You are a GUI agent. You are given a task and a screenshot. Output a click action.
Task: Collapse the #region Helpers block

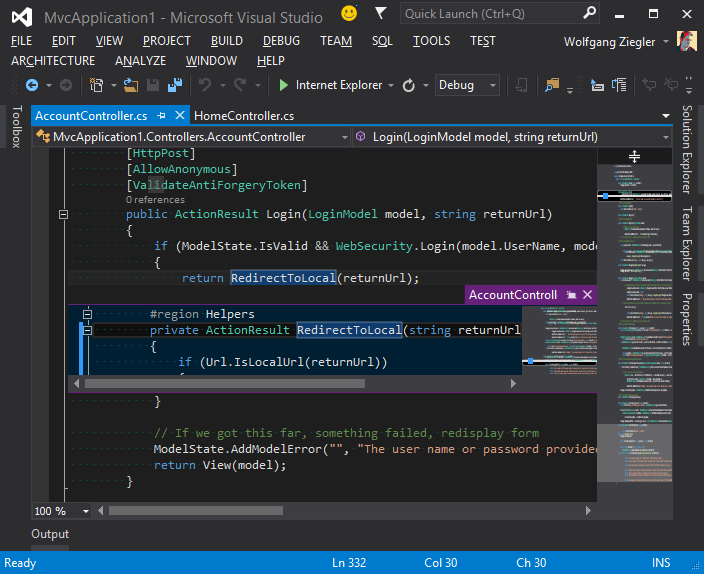(x=88, y=314)
